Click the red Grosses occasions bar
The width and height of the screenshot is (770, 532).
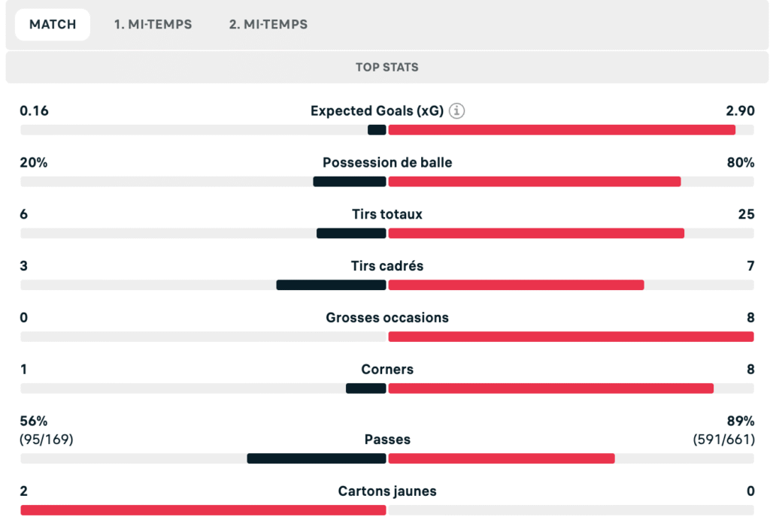pos(570,337)
